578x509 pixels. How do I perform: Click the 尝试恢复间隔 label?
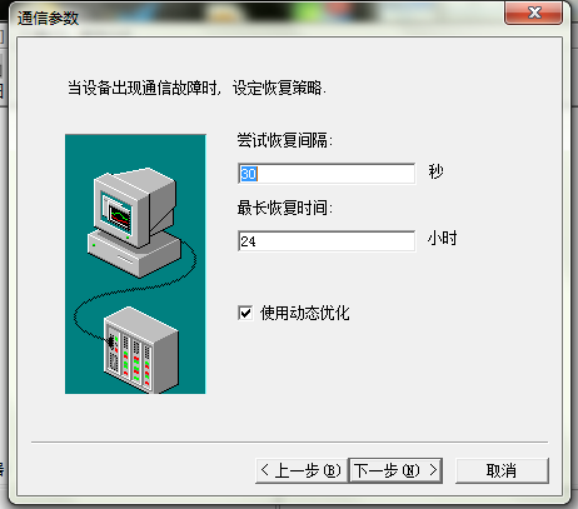coord(284,140)
